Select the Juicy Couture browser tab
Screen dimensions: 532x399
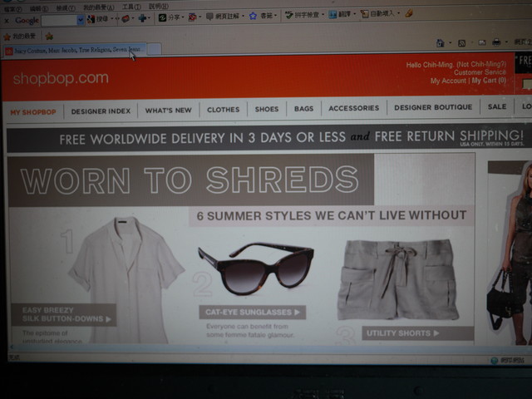pos(75,50)
